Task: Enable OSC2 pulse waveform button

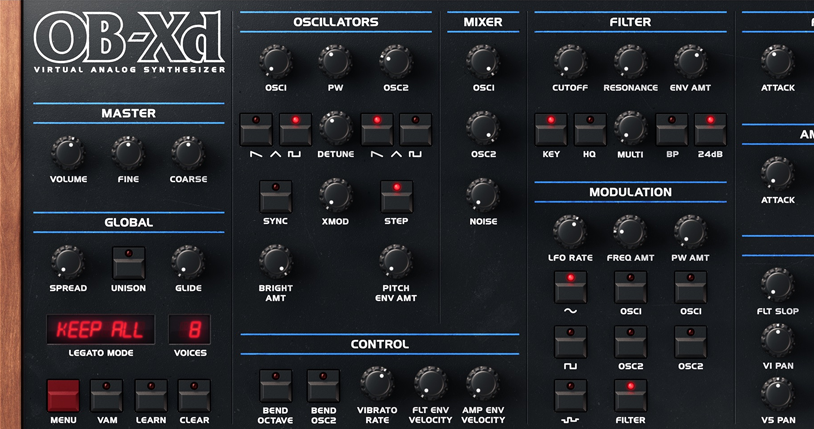Action: (415, 130)
